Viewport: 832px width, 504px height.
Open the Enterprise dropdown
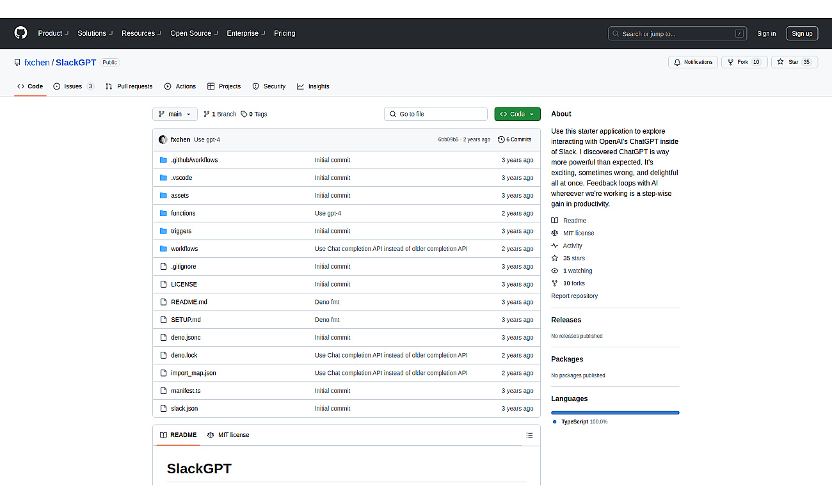point(246,33)
